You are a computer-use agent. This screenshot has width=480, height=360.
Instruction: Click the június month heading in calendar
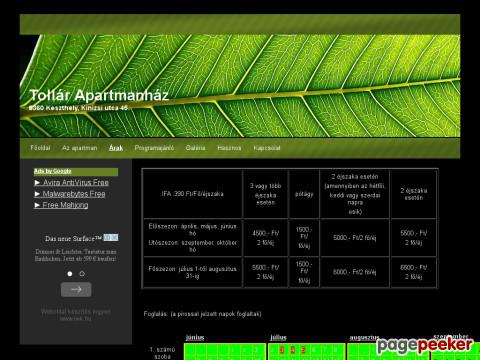click(195, 337)
